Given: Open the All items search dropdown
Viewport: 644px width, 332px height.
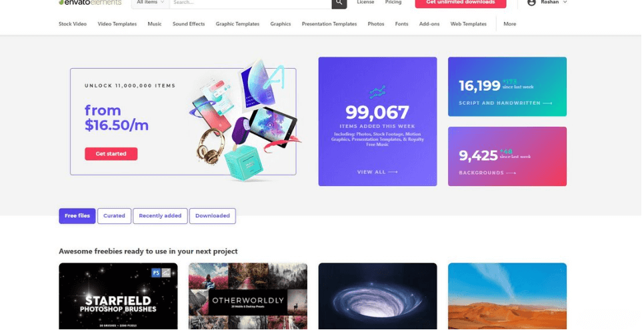Looking at the screenshot, I should [x=150, y=3].
